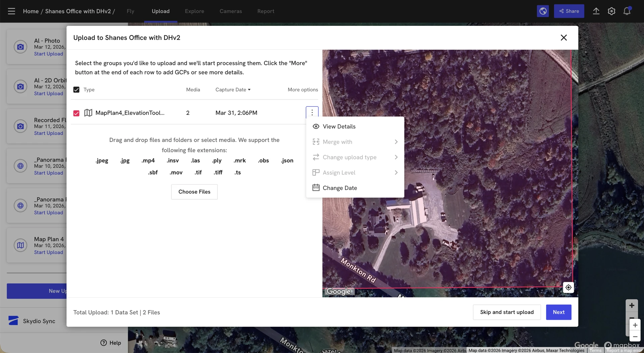The image size is (644, 353).
Task: Open the hamburger navigation menu
Action: (x=11, y=11)
